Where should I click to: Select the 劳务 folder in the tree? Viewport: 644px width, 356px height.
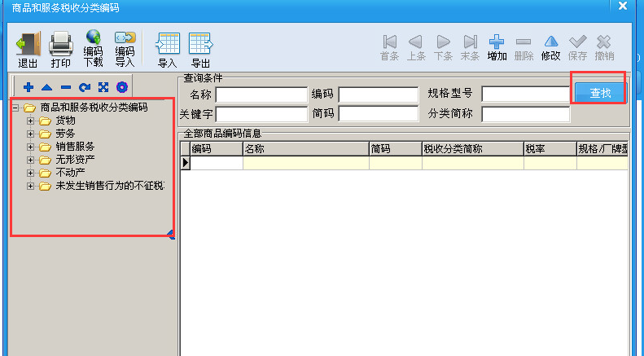[65, 134]
